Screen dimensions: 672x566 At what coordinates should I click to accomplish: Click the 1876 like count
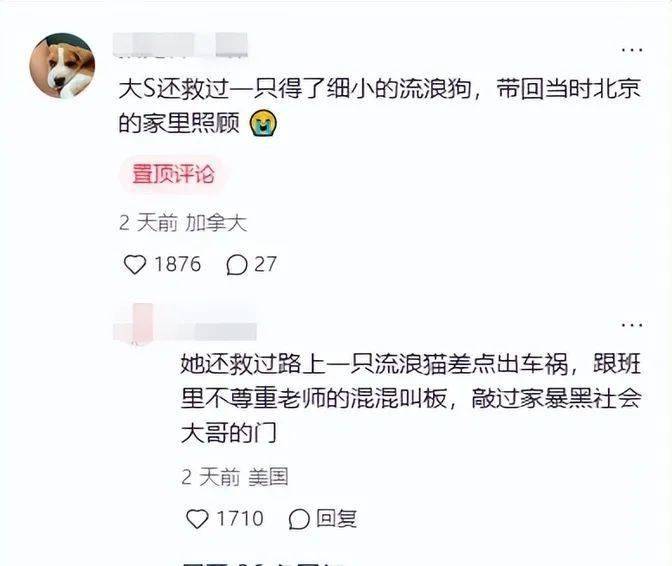[177, 264]
